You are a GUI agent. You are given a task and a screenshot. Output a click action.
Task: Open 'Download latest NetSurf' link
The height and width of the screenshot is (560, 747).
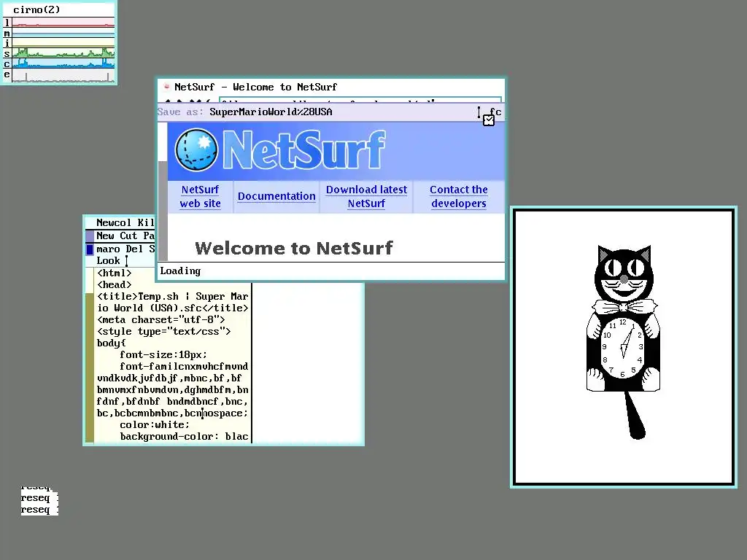[x=366, y=196]
